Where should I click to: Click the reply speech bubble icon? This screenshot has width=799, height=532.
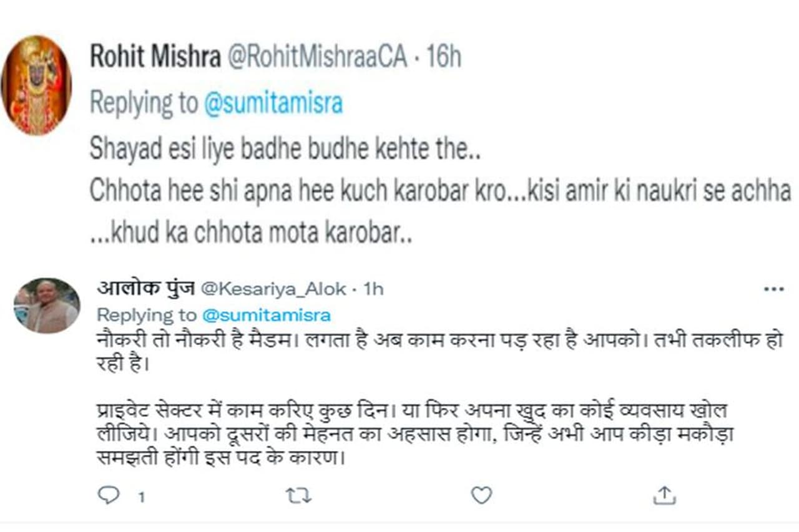109,495
